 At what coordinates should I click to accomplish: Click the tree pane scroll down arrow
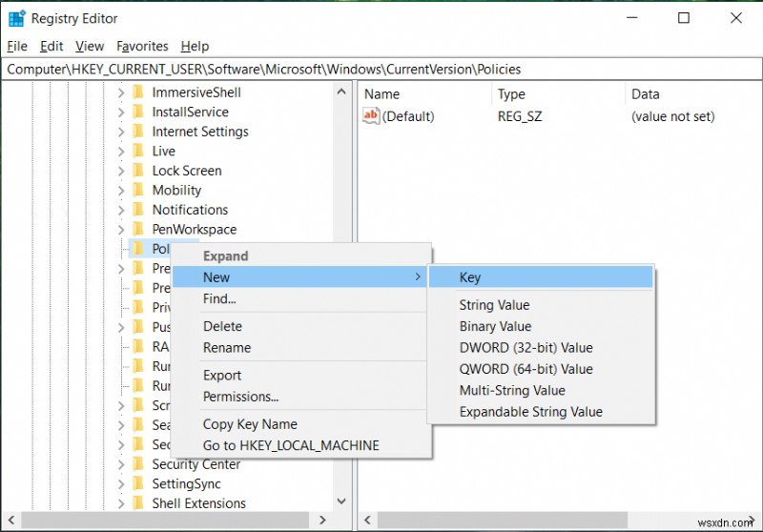[x=341, y=501]
